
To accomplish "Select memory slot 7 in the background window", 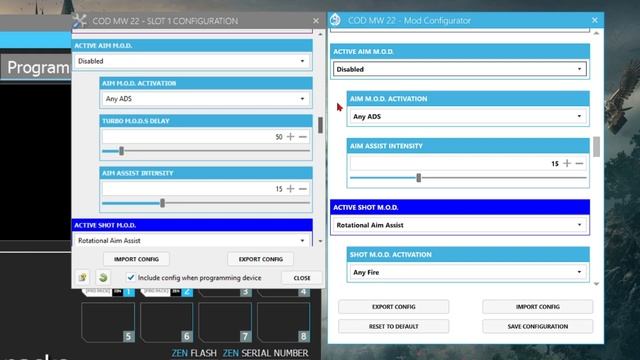I will pyautogui.click(x=224, y=322).
